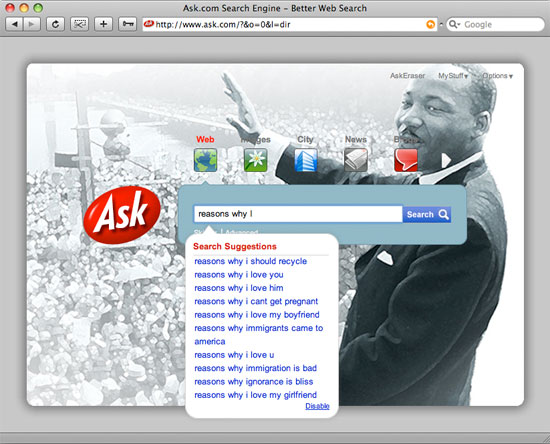The image size is (550, 444).
Task: Open the Options dropdown menu
Action: [x=497, y=76]
